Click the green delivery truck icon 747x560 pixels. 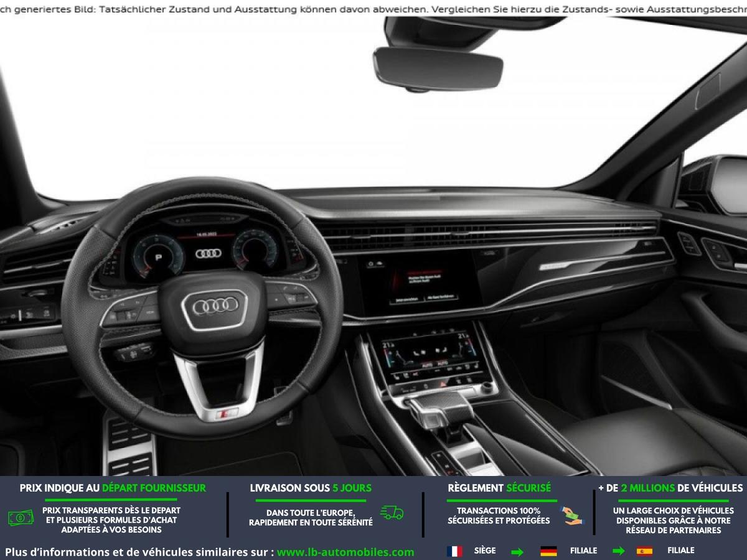pyautogui.click(x=392, y=513)
